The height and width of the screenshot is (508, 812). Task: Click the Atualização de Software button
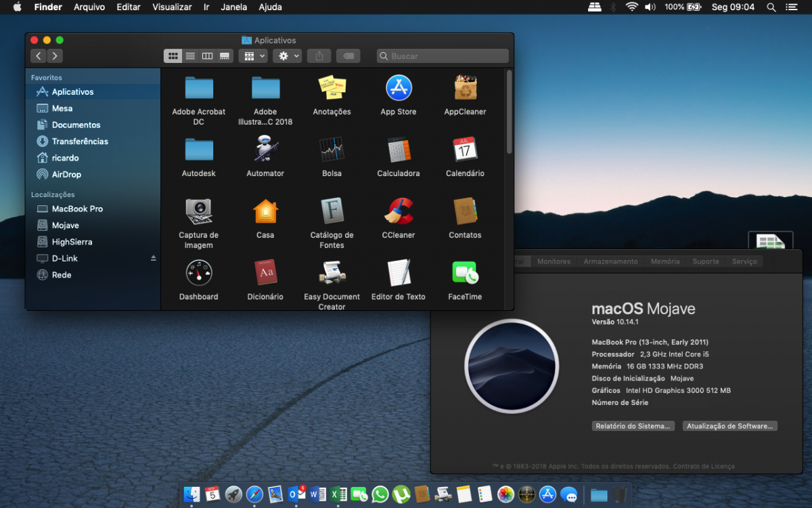coord(730,426)
